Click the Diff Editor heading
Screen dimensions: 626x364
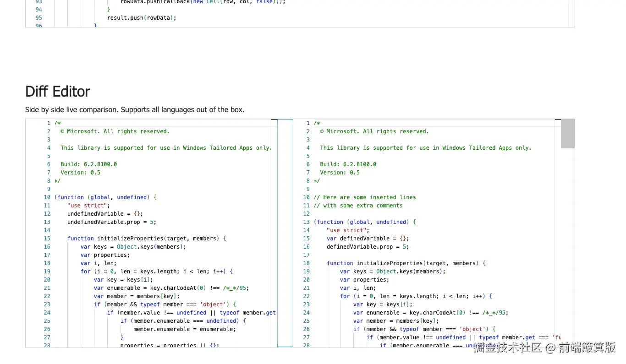click(x=58, y=92)
